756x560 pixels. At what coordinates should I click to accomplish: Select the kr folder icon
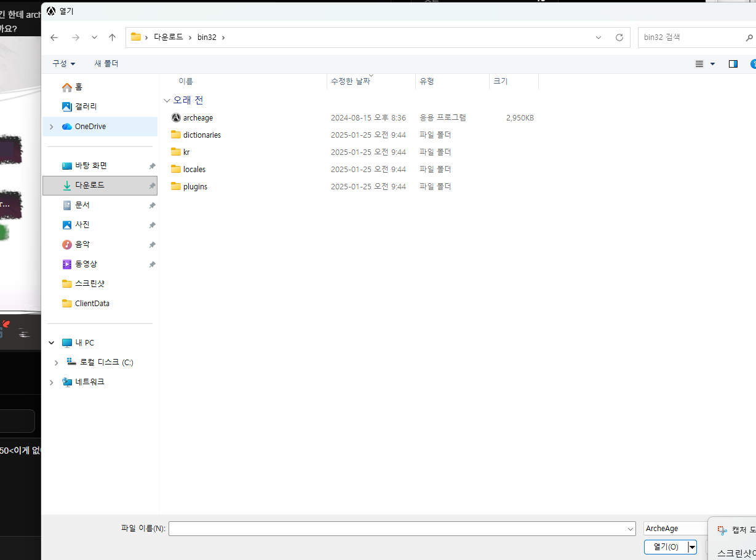(176, 152)
